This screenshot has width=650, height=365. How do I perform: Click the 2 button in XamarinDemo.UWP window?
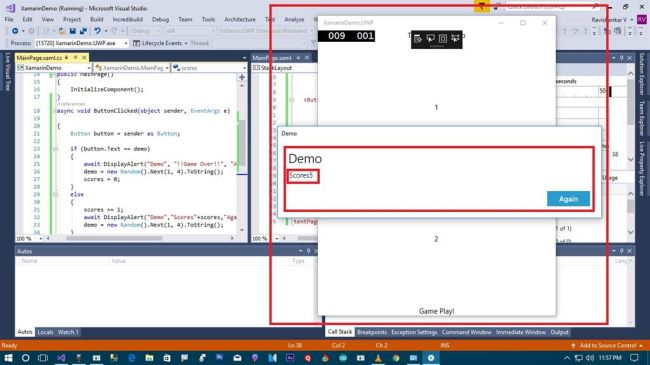436,239
